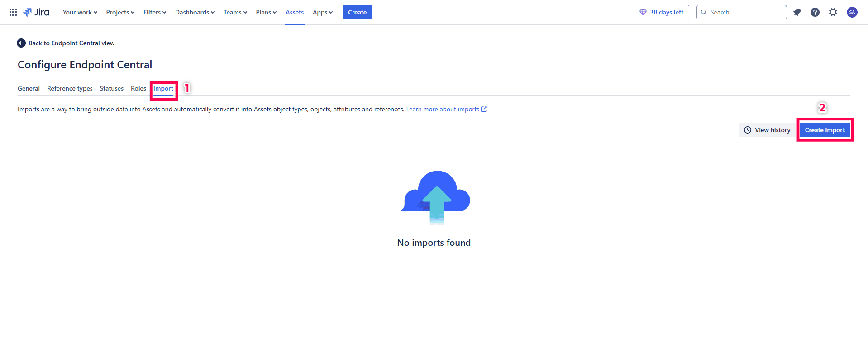This screenshot has height=359, width=868.
Task: Open the help question mark icon
Action: [x=815, y=12]
